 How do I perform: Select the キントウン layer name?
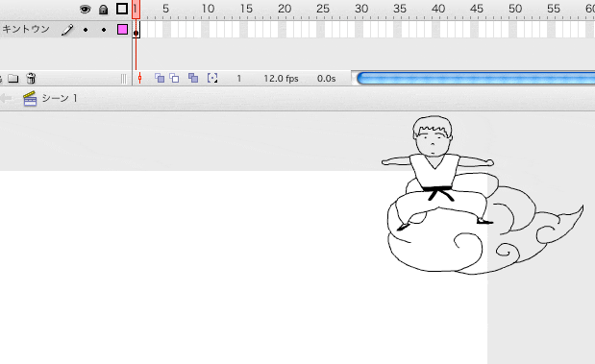tap(26, 29)
